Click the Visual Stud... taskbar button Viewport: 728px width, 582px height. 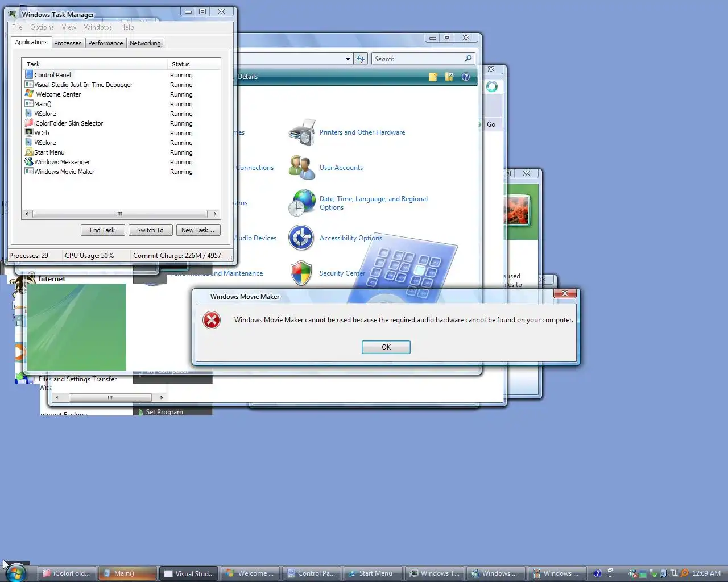click(x=188, y=573)
